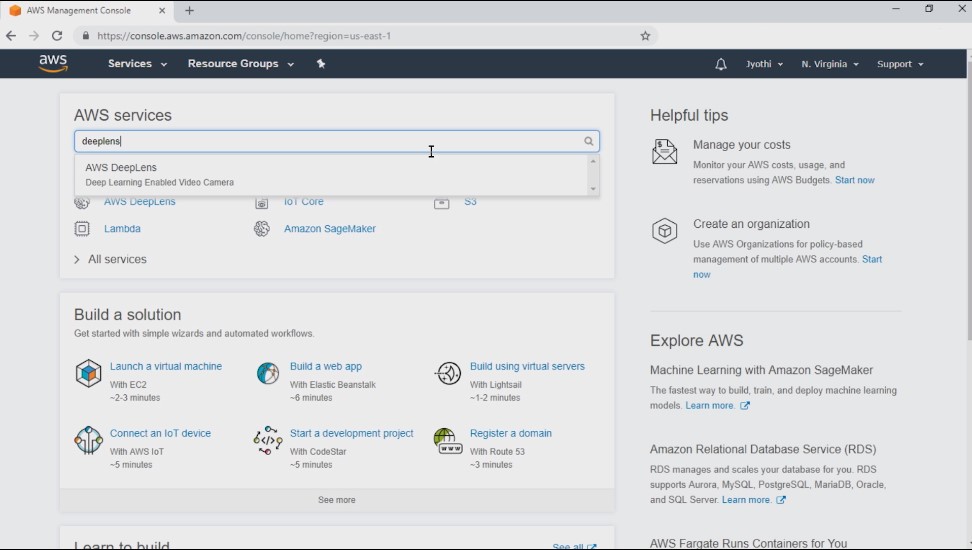Open the N. Virginia region selector
The width and height of the screenshot is (972, 550).
point(829,64)
